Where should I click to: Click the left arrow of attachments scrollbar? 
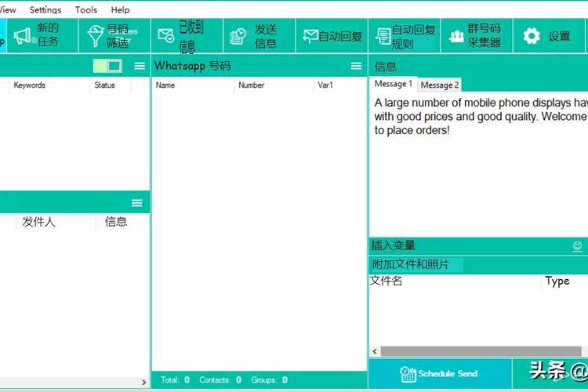[x=375, y=351]
